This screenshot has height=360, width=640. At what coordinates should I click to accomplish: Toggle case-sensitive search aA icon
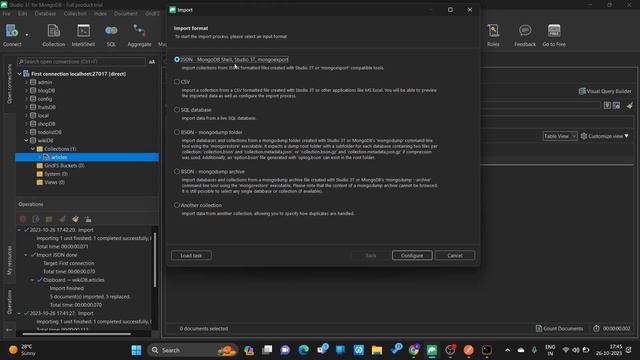tap(152, 62)
